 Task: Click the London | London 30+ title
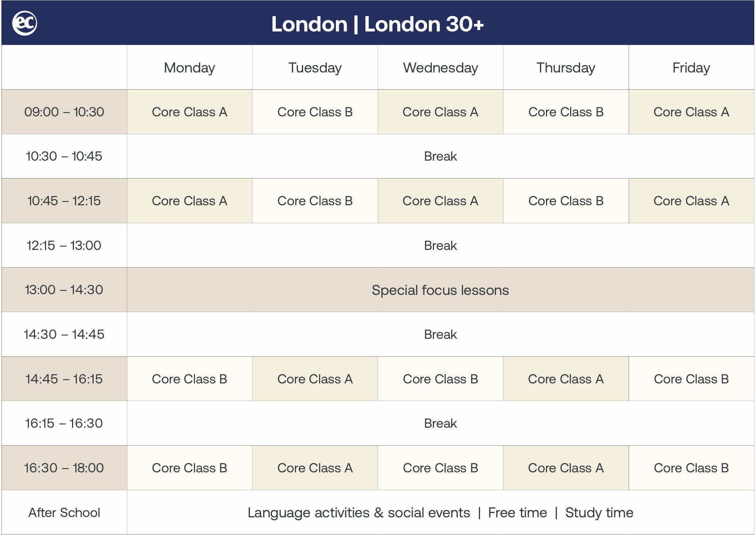coord(377,24)
